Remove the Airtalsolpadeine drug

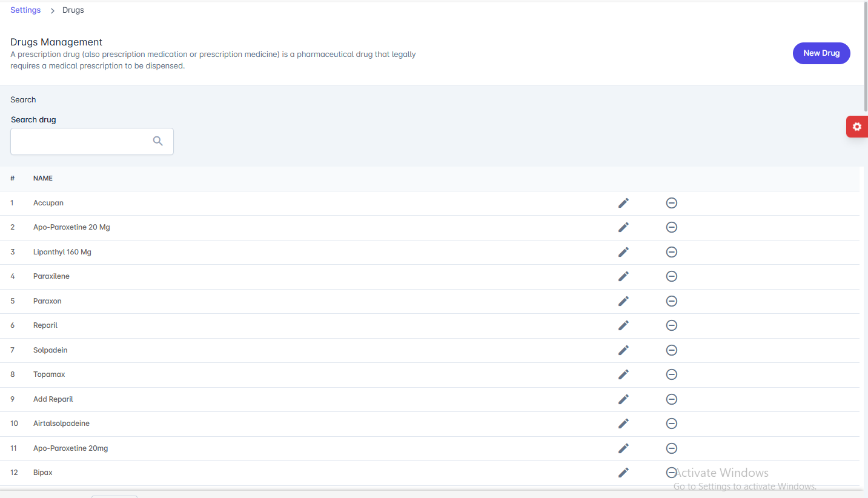(671, 423)
